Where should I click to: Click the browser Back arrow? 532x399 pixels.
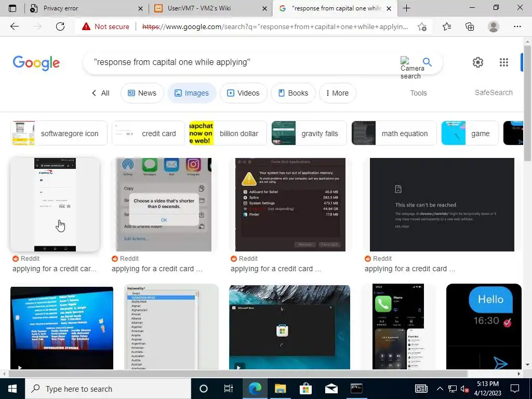pyautogui.click(x=14, y=26)
